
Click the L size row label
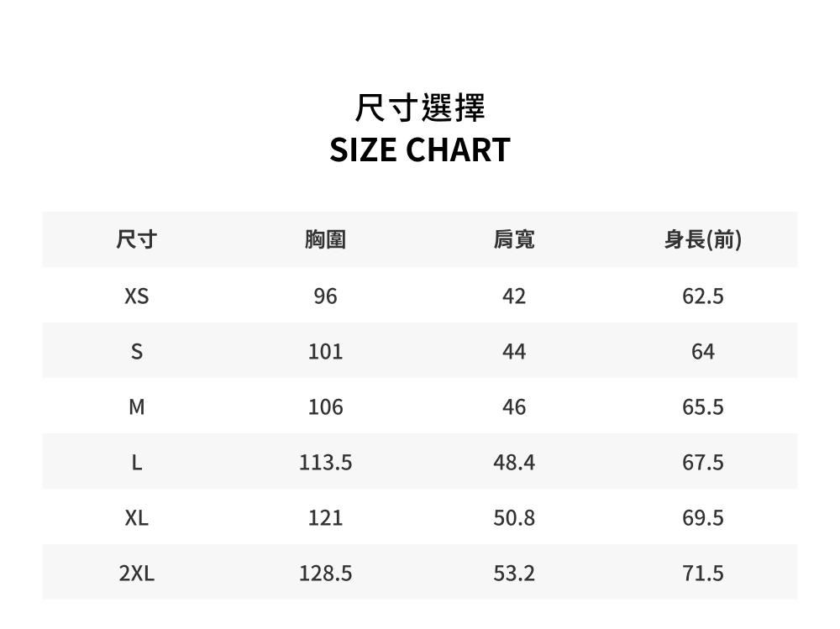(x=136, y=463)
